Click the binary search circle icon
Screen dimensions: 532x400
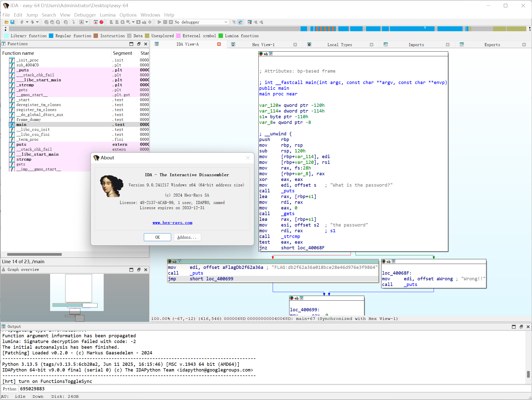click(x=58, y=22)
